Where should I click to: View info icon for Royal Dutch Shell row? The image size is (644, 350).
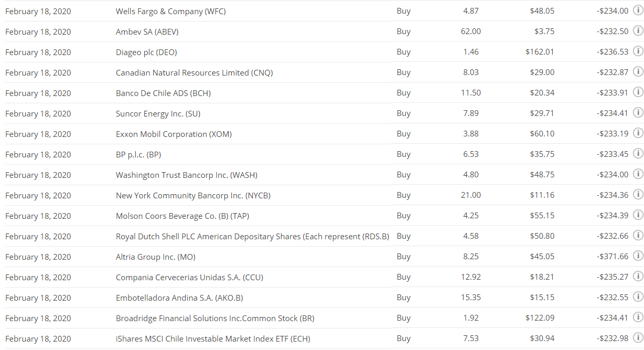(638, 235)
